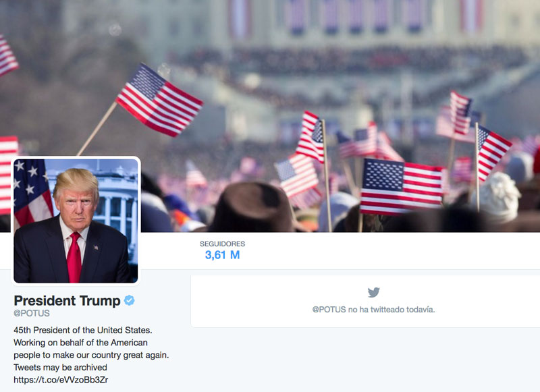Click the large waving flag on the wooden stick
Image resolution: width=540 pixels, height=392 pixels.
pos(159,100)
